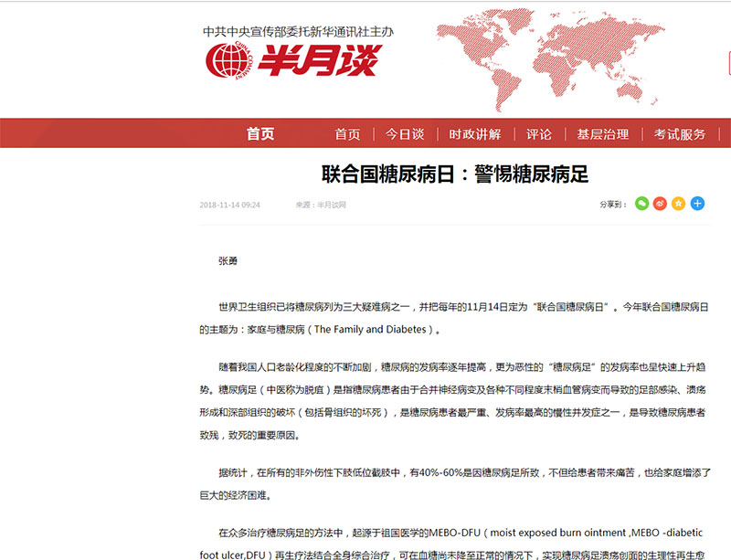Viewport: 731px width, 560px height.
Task: Click the red globe logo icon
Action: [x=222, y=60]
